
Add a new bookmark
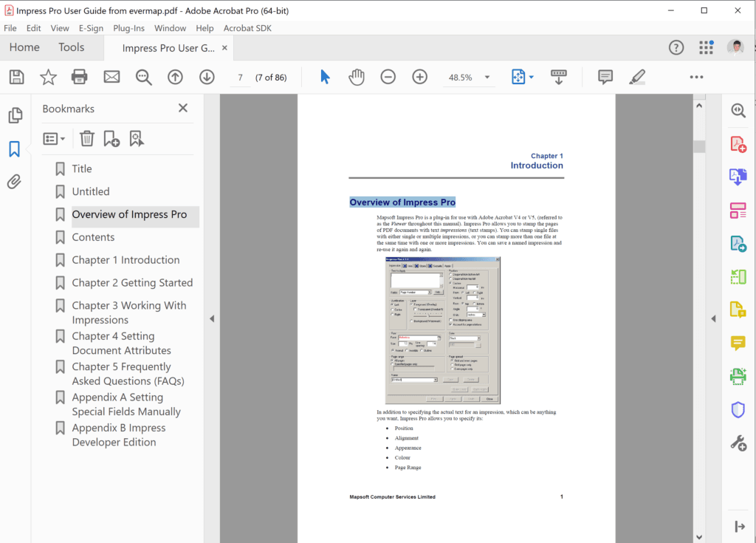coord(111,138)
